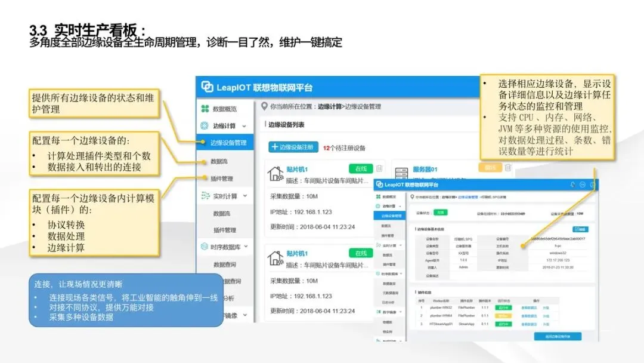Click the green 设备状态 badge in front window

[440, 213]
